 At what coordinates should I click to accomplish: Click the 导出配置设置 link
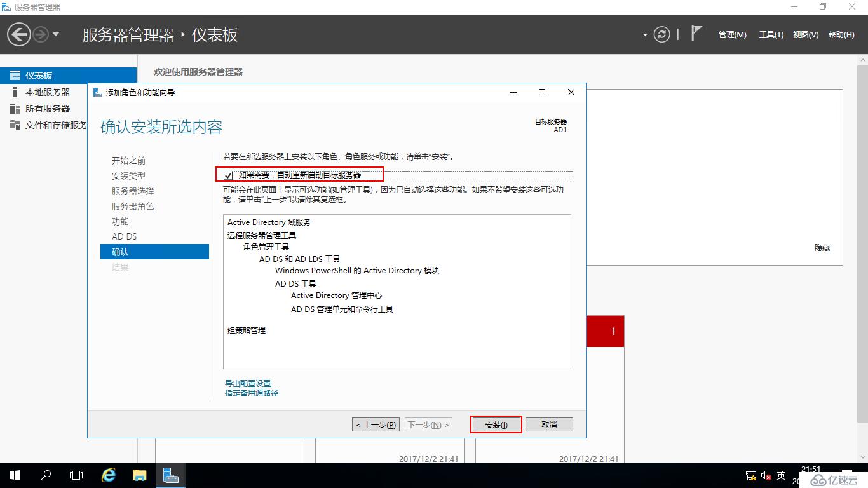coord(248,384)
